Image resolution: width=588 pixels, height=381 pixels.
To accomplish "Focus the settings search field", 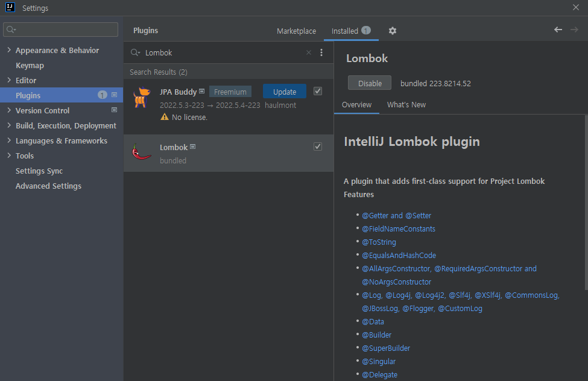I will [x=61, y=30].
